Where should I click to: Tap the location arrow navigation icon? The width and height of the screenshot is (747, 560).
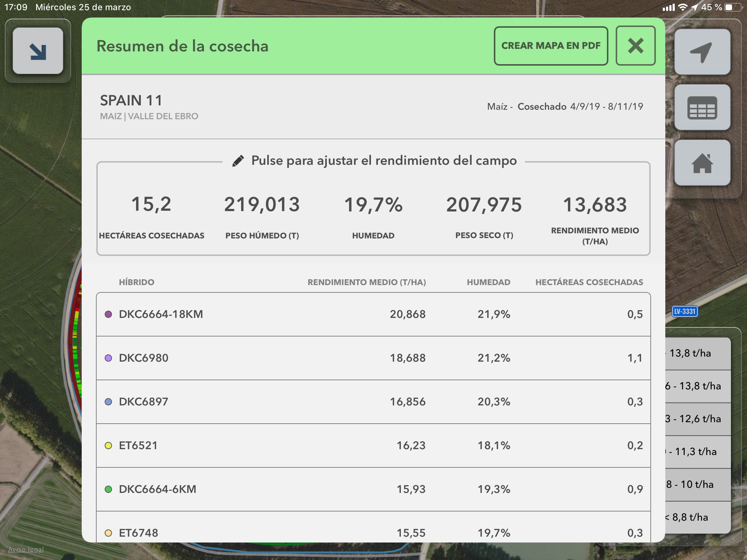pos(702,52)
